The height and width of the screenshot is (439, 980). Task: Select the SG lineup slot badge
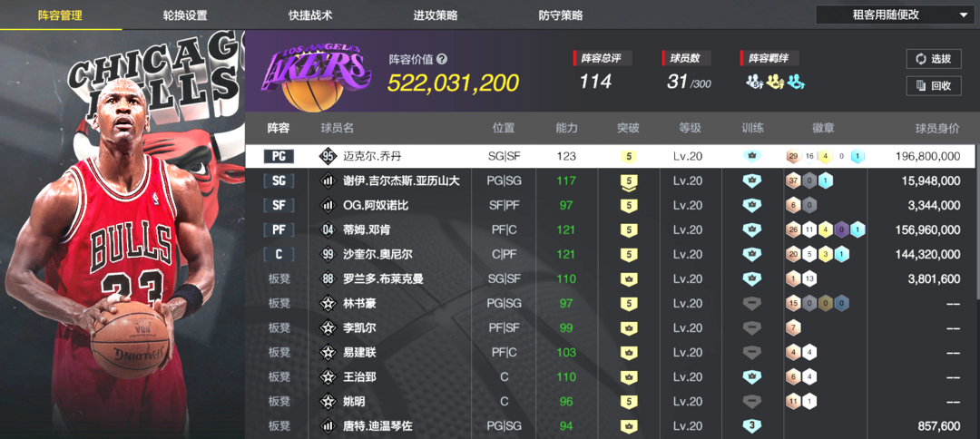pos(279,181)
